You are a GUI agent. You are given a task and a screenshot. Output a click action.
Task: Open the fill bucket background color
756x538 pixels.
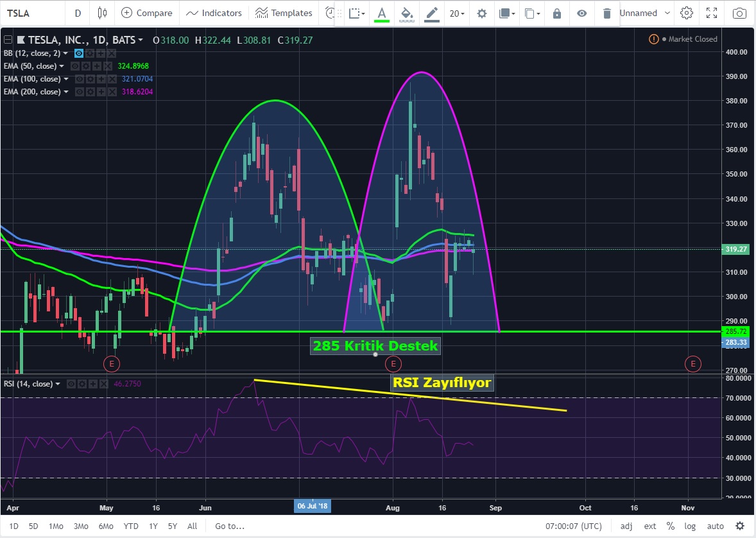click(407, 13)
